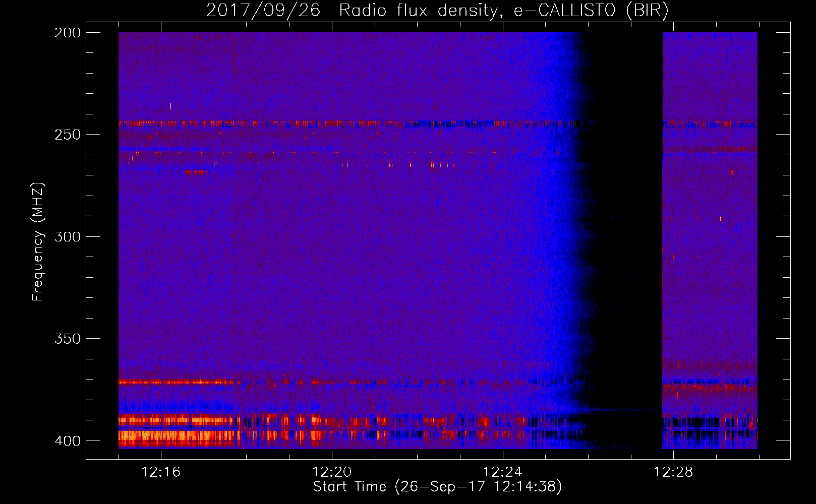Click the 12:20 time tick label
This screenshot has width=816, height=504.
332,472
